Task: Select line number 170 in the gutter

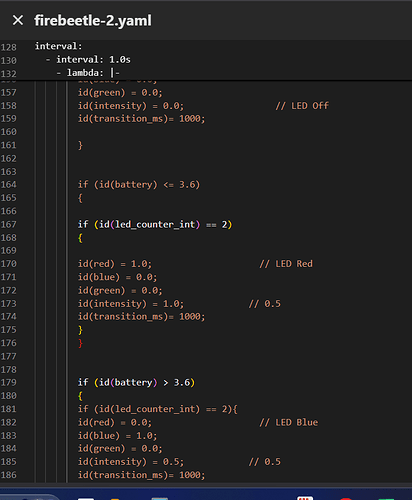Action: pos(8,264)
